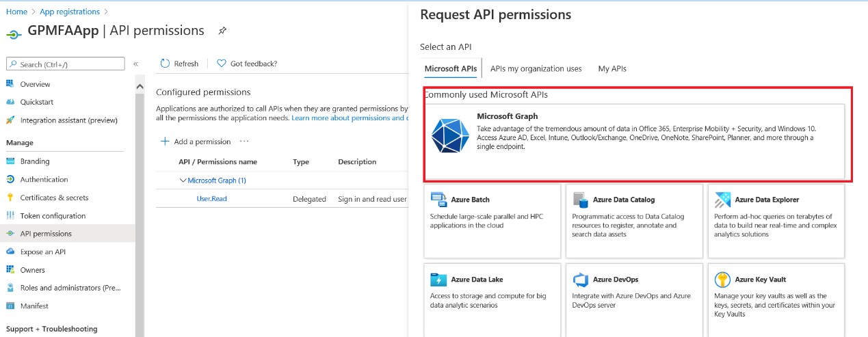Click the API permissions sidebar icon
Viewport: 868px width, 337px height.
tap(10, 234)
